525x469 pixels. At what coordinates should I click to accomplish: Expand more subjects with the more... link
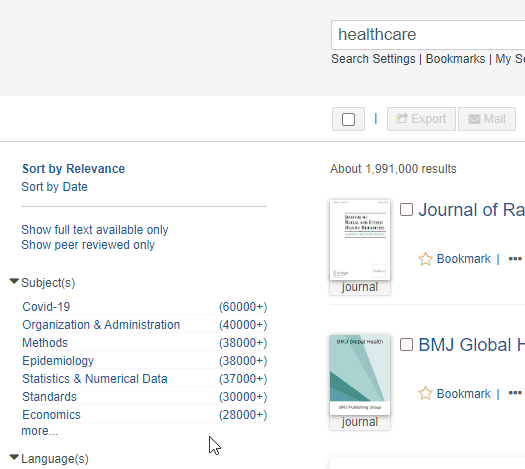[40, 431]
